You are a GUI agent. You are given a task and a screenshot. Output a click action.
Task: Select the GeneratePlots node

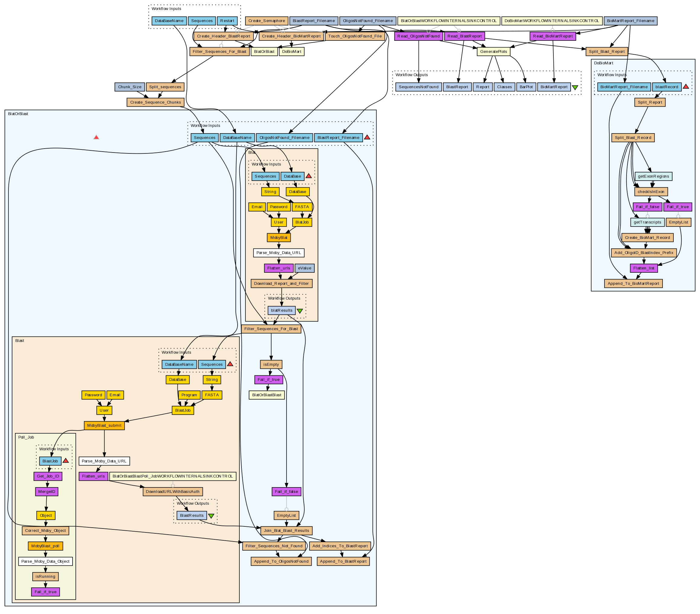(x=493, y=52)
